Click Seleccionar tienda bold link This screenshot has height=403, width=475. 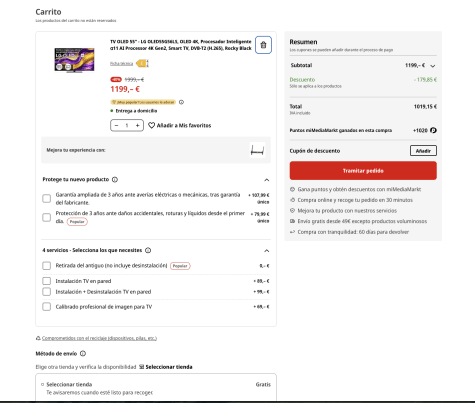169,367
